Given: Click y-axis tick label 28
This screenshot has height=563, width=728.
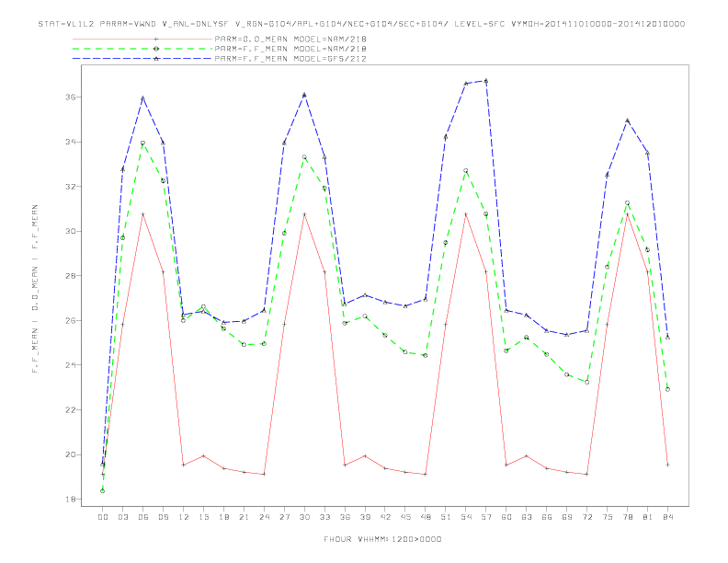Looking at the screenshot, I should tap(73, 276).
